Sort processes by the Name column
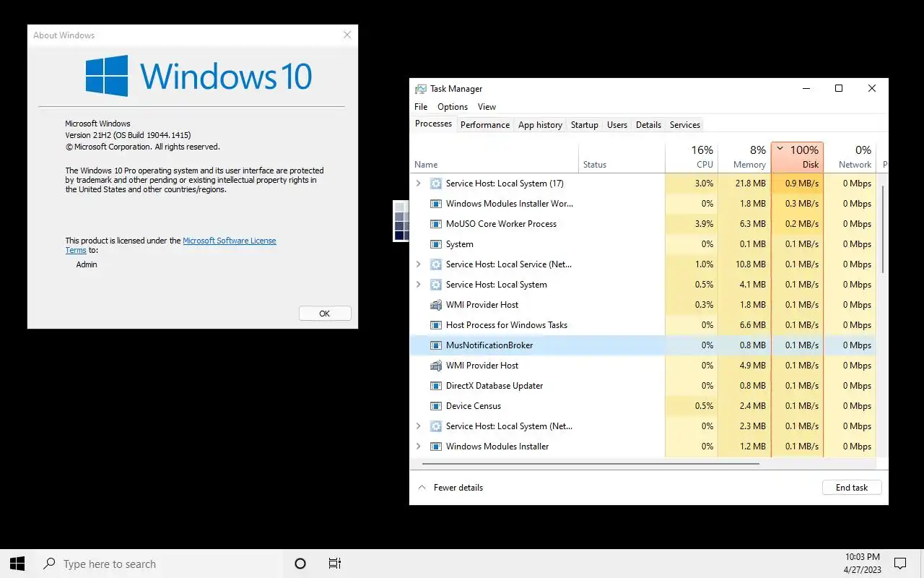Screen dimensions: 924x578 click(494, 158)
